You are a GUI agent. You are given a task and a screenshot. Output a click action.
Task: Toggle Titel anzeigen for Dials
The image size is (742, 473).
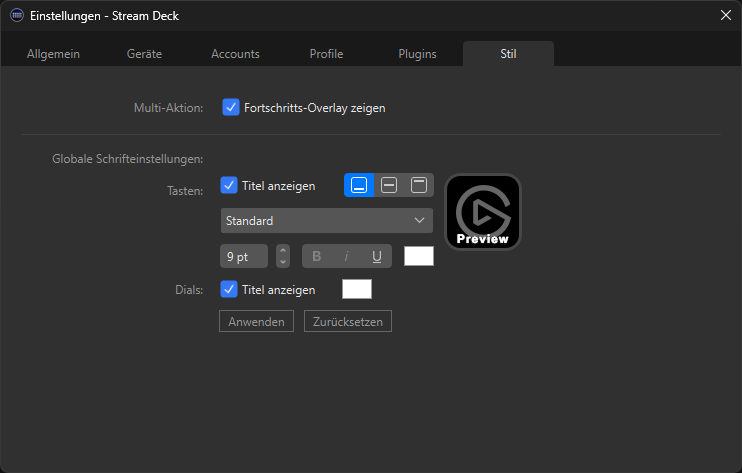click(228, 290)
